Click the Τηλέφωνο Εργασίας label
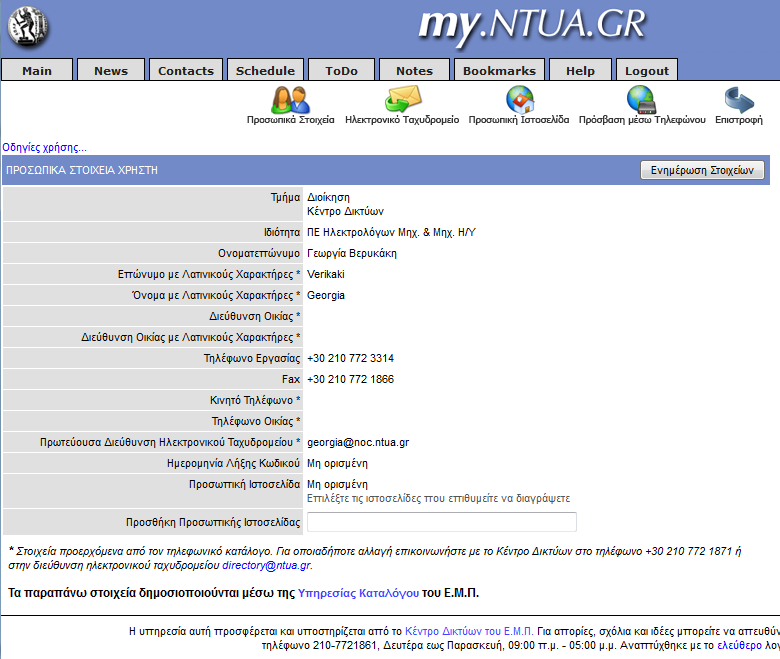This screenshot has height=659, width=780. [252, 358]
